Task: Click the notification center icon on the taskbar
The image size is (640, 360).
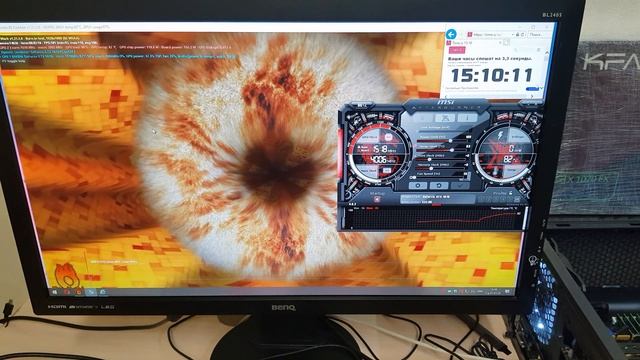Action: 507,291
